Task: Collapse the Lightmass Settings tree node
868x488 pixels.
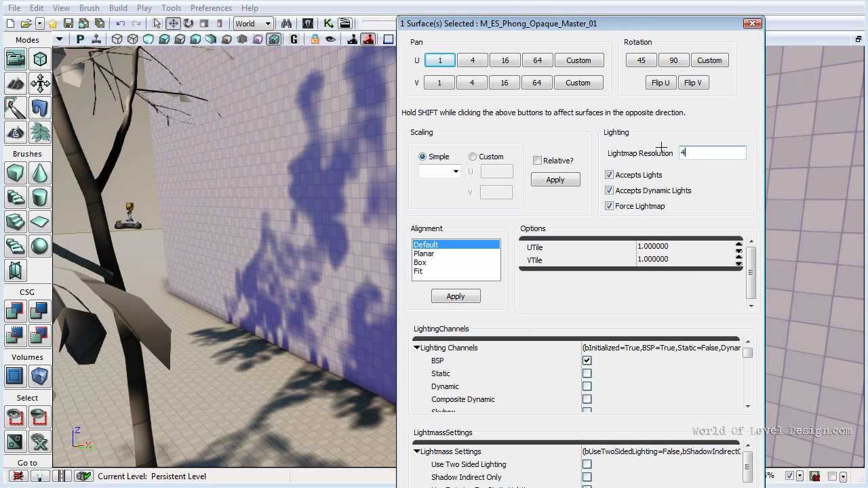Action: point(417,451)
